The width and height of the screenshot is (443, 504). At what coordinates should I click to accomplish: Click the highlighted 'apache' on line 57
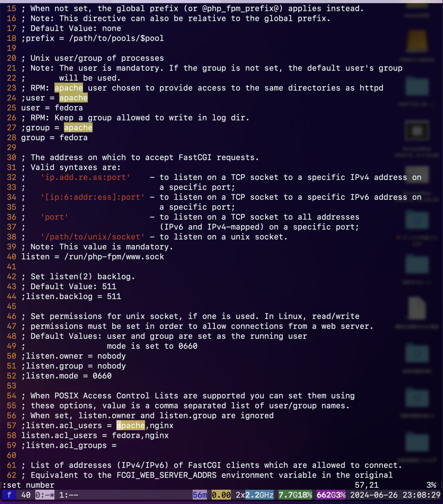pyautogui.click(x=131, y=425)
